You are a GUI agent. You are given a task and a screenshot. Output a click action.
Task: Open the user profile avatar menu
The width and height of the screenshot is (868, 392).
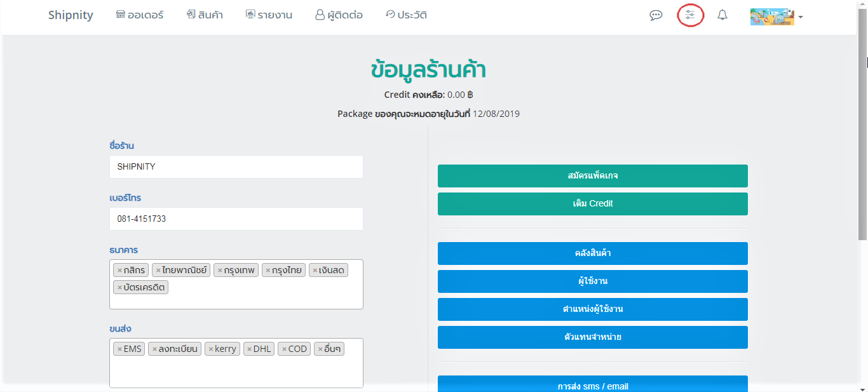pyautogui.click(x=776, y=17)
